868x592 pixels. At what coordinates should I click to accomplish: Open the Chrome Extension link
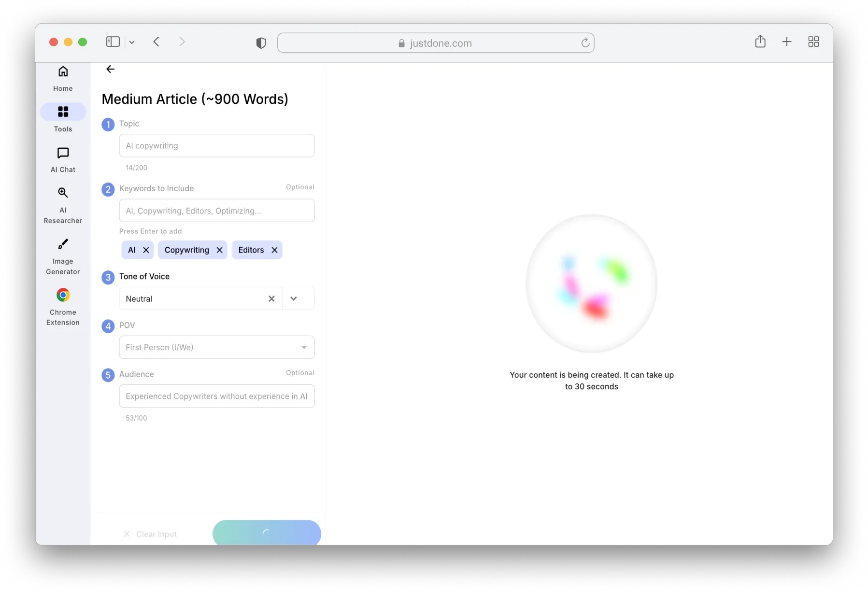coord(63,307)
